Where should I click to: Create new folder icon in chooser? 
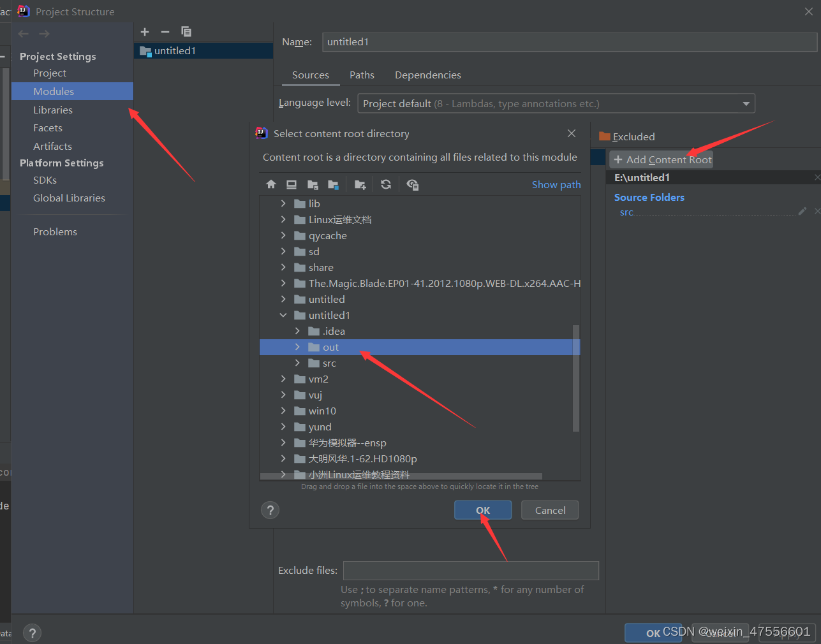(x=360, y=184)
